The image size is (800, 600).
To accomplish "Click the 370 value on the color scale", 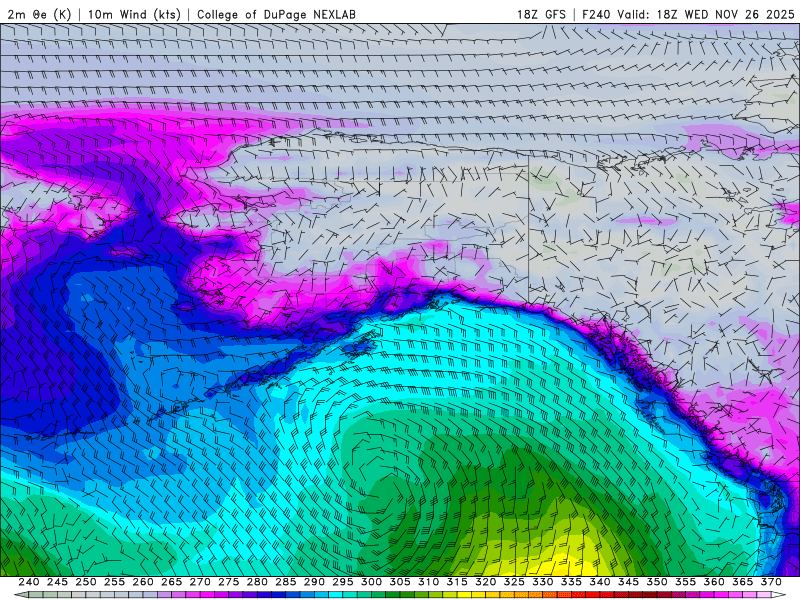I will pos(771,582).
